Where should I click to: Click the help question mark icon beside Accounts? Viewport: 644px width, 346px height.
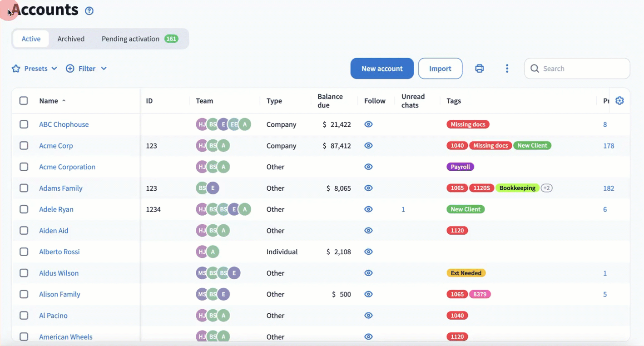point(89,11)
